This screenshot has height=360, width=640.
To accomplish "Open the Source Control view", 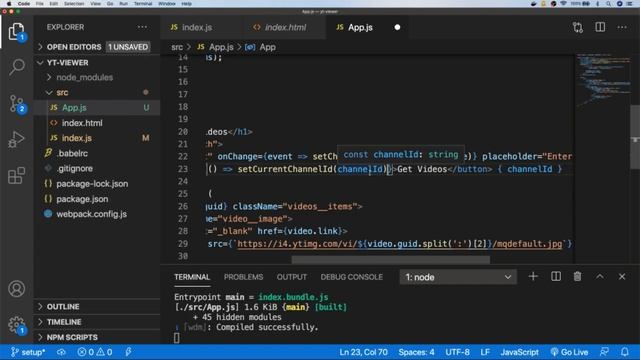I will click(16, 104).
